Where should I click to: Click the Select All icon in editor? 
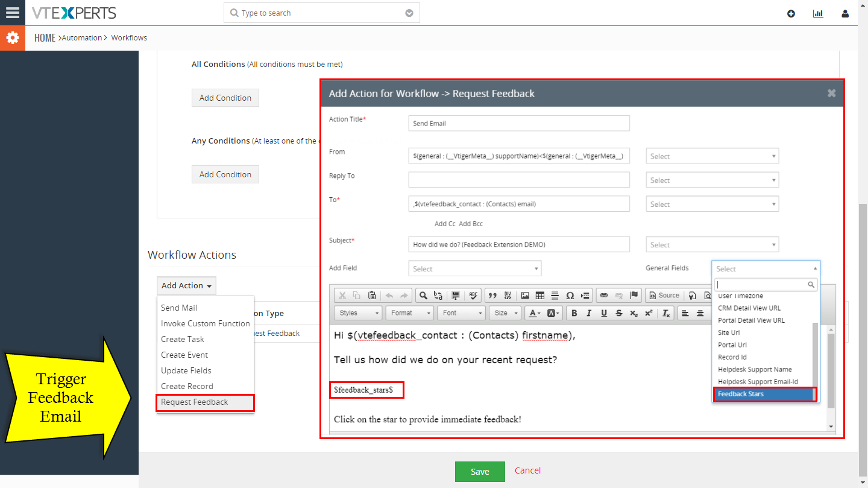(x=456, y=296)
